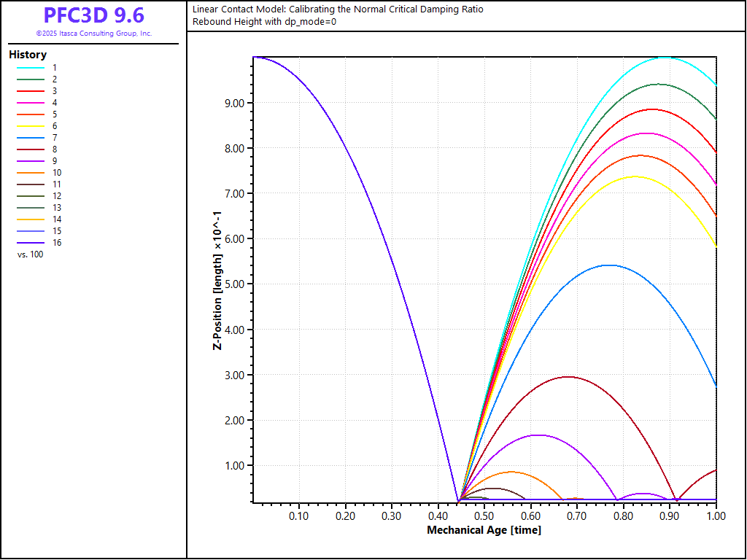Click the legend line swatch for history 16
Image resolution: width=747 pixels, height=560 pixels.
click(x=31, y=243)
